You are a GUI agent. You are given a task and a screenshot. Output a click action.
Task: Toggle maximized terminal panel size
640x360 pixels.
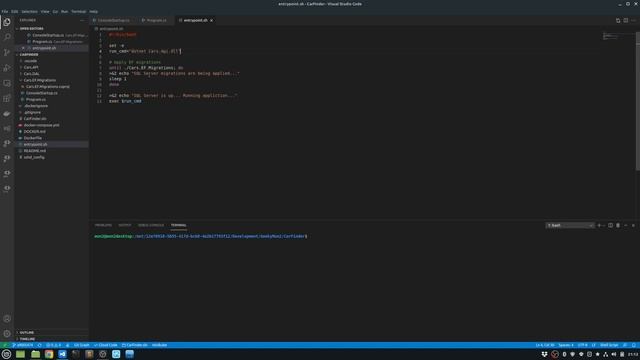pyautogui.click(x=626, y=225)
